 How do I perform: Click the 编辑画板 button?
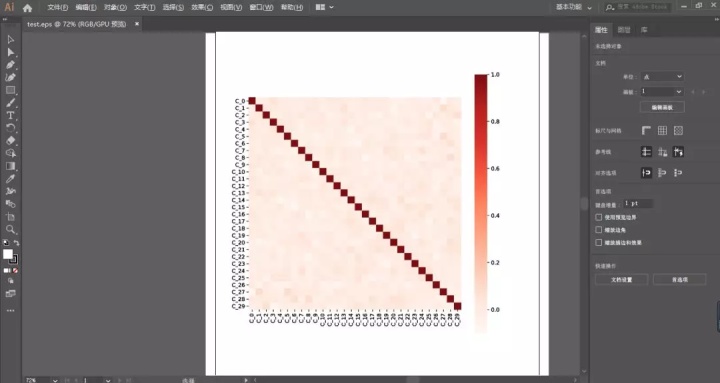pyautogui.click(x=662, y=107)
